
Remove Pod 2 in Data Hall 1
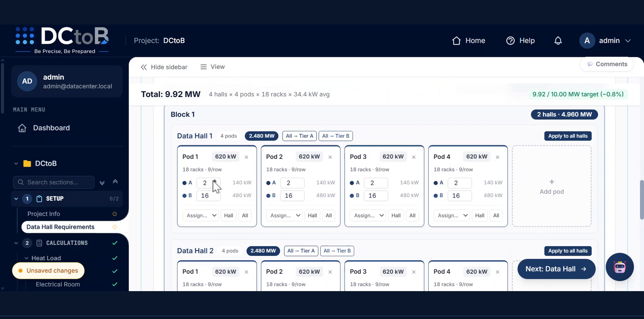coord(330,157)
